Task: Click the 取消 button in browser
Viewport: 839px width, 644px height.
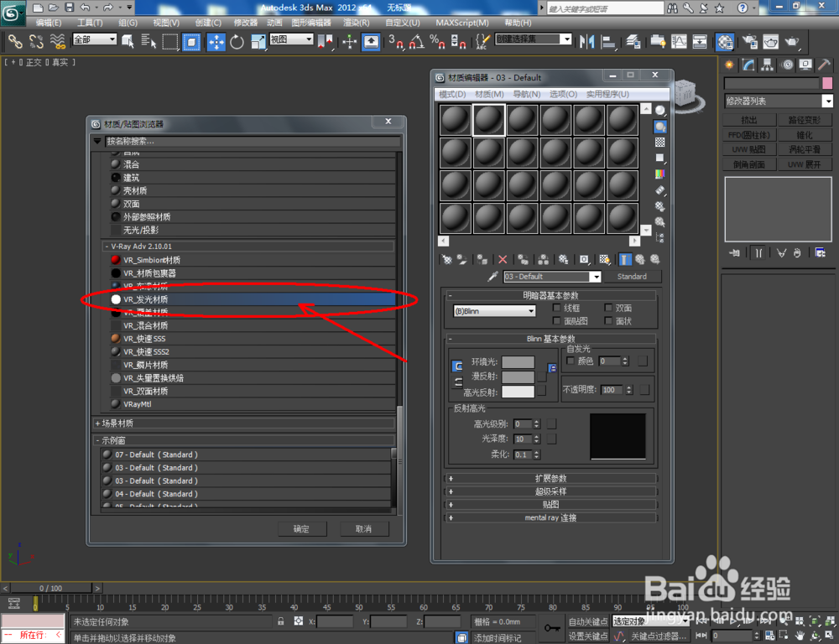Action: (364, 529)
